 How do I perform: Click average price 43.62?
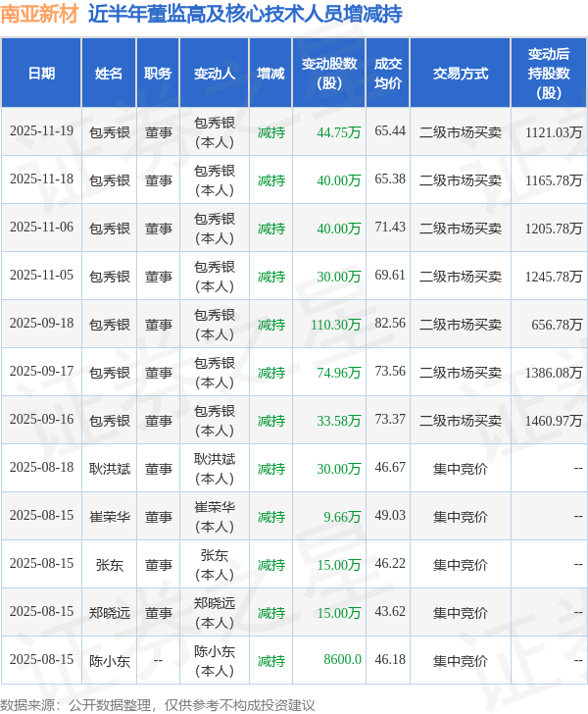click(x=390, y=612)
